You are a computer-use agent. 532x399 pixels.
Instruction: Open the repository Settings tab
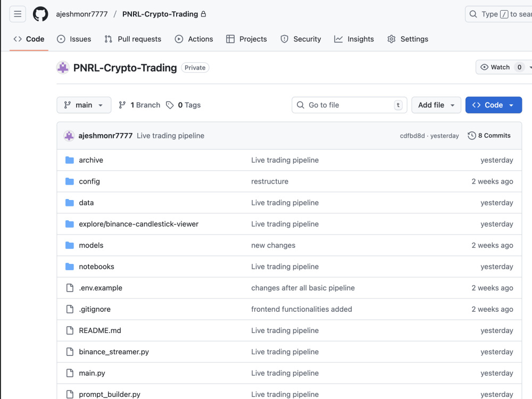pos(408,39)
